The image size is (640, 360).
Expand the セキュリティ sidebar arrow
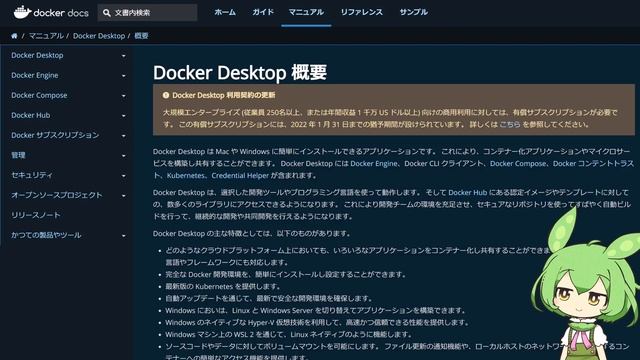[124, 176]
